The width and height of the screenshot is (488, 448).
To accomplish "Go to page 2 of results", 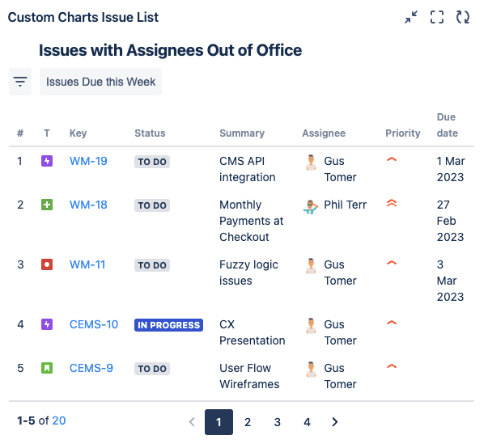I will click(248, 422).
